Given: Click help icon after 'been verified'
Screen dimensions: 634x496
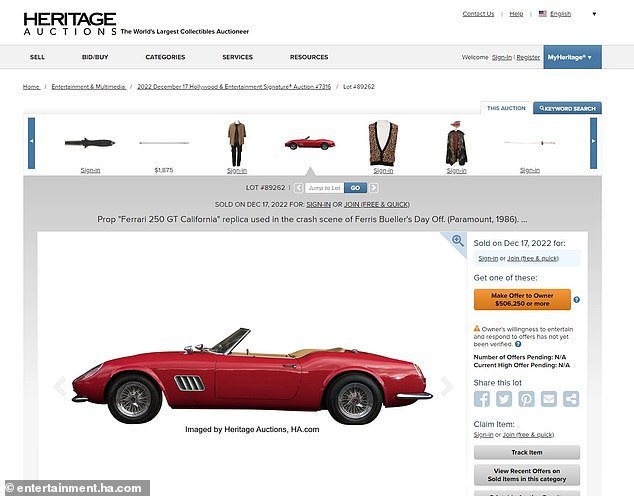Looking at the screenshot, I should 518,344.
